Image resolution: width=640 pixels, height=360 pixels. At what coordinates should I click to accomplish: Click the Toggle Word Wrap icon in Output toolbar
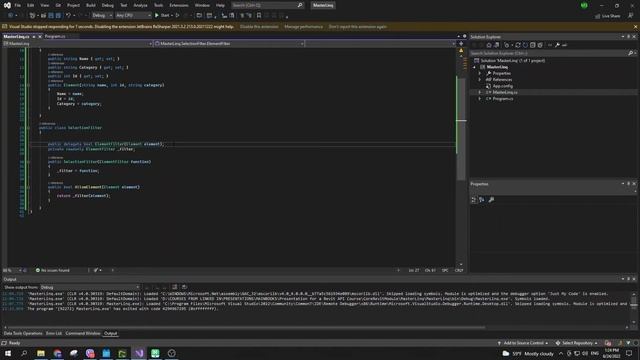point(184,287)
